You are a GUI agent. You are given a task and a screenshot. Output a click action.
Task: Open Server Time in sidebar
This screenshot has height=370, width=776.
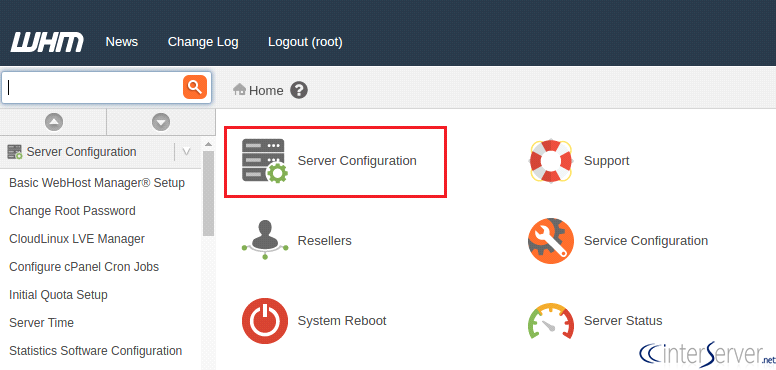(42, 323)
